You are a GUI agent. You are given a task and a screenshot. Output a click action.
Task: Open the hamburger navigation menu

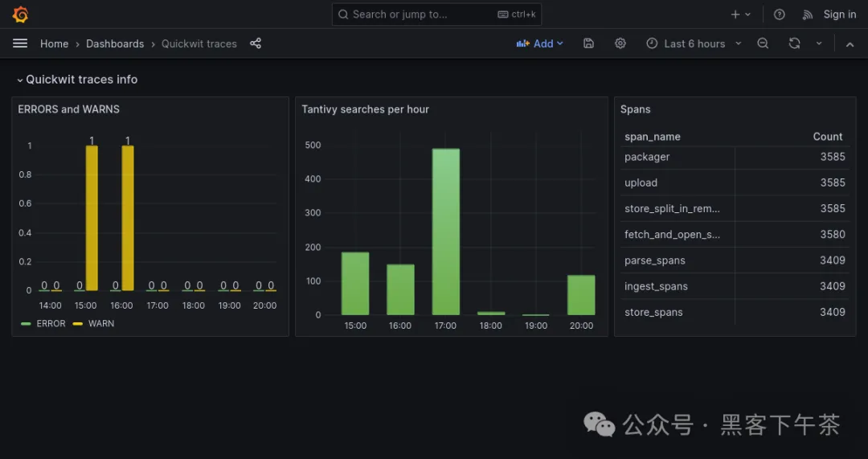[x=20, y=43]
